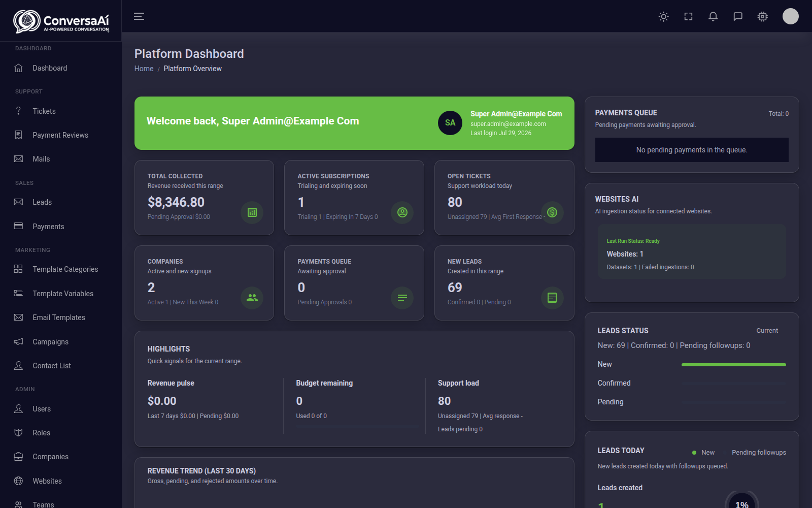Go to Payment Reviews

60,135
